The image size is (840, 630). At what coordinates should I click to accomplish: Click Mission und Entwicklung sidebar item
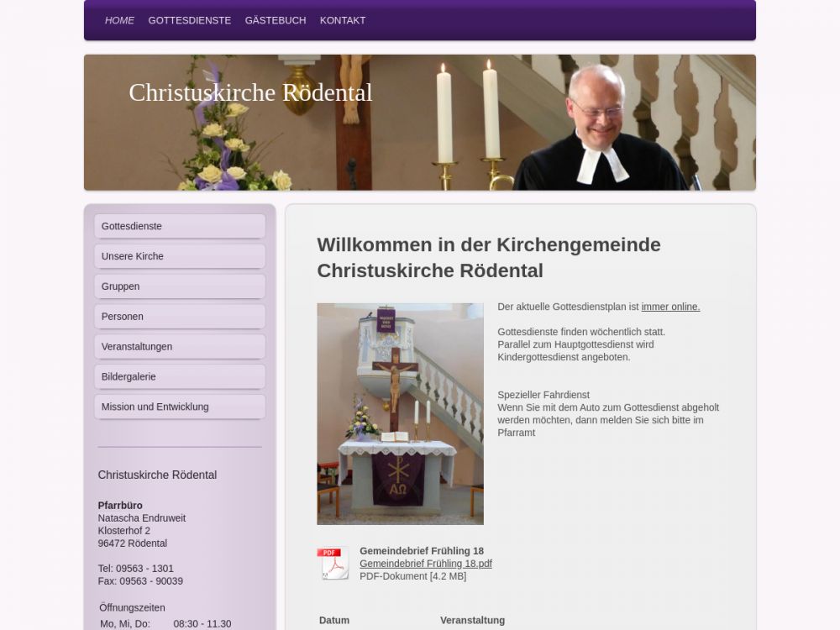180,407
